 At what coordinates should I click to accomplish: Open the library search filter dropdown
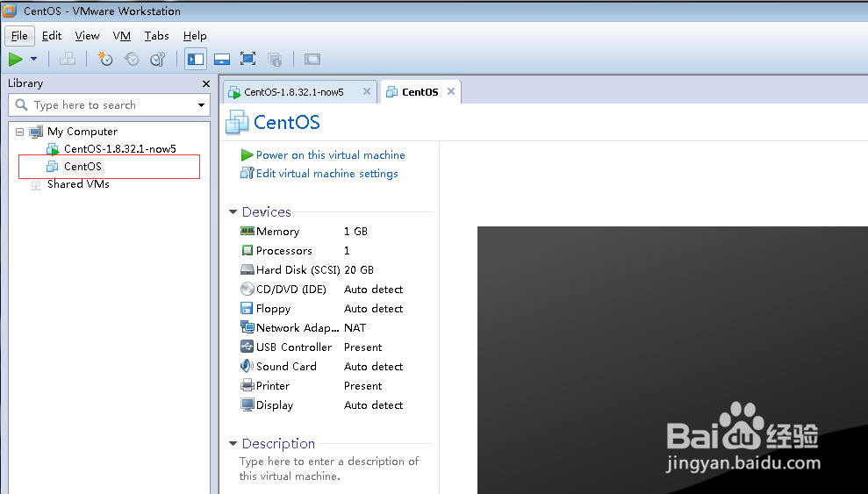pos(201,105)
